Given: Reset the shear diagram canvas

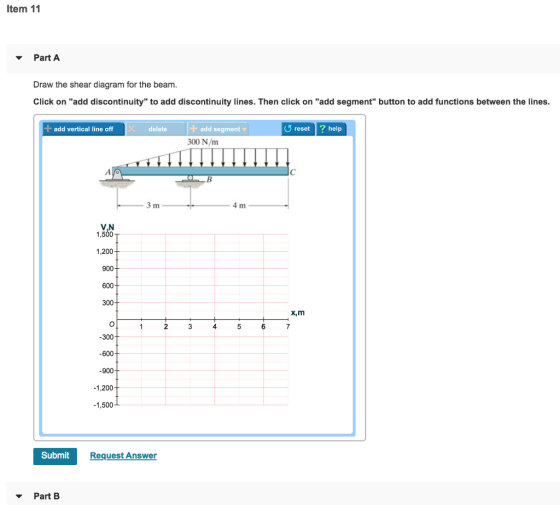Looking at the screenshot, I should [298, 129].
